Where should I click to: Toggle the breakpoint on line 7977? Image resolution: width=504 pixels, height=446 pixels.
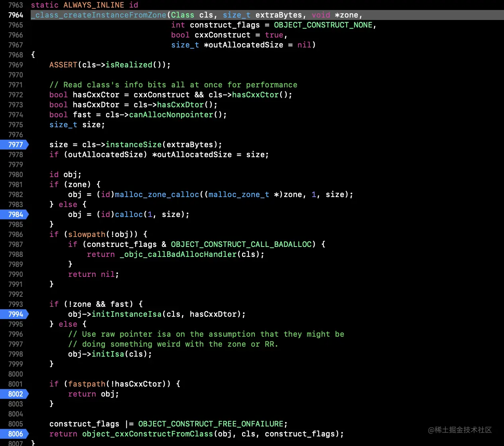click(x=14, y=144)
